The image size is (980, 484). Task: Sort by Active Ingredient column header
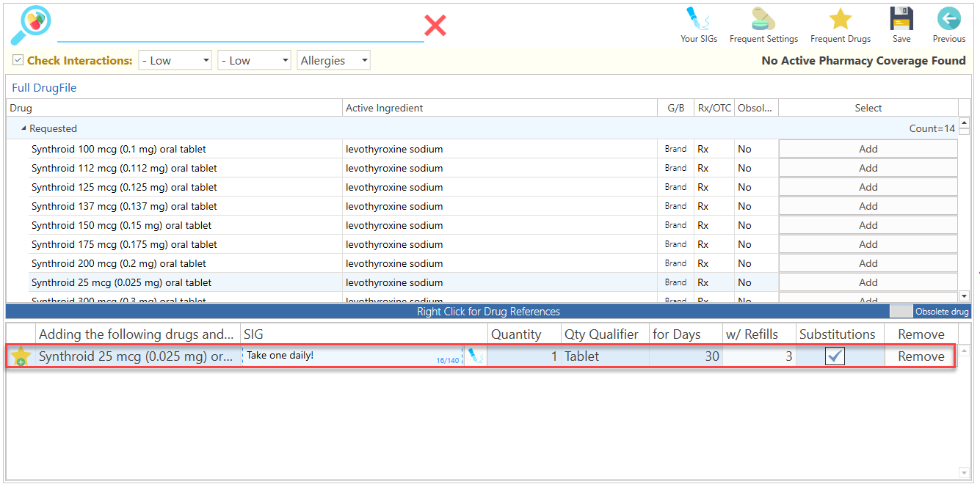tap(500, 108)
